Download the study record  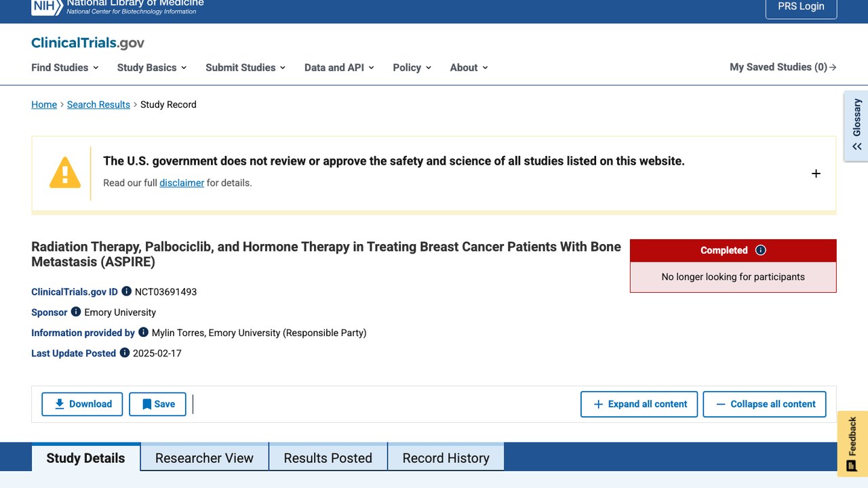point(82,404)
